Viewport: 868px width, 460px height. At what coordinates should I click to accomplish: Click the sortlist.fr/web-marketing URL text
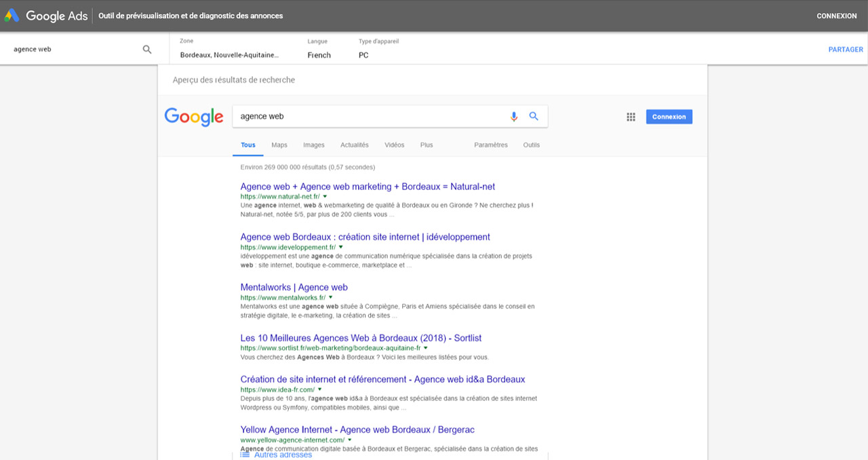click(331, 348)
